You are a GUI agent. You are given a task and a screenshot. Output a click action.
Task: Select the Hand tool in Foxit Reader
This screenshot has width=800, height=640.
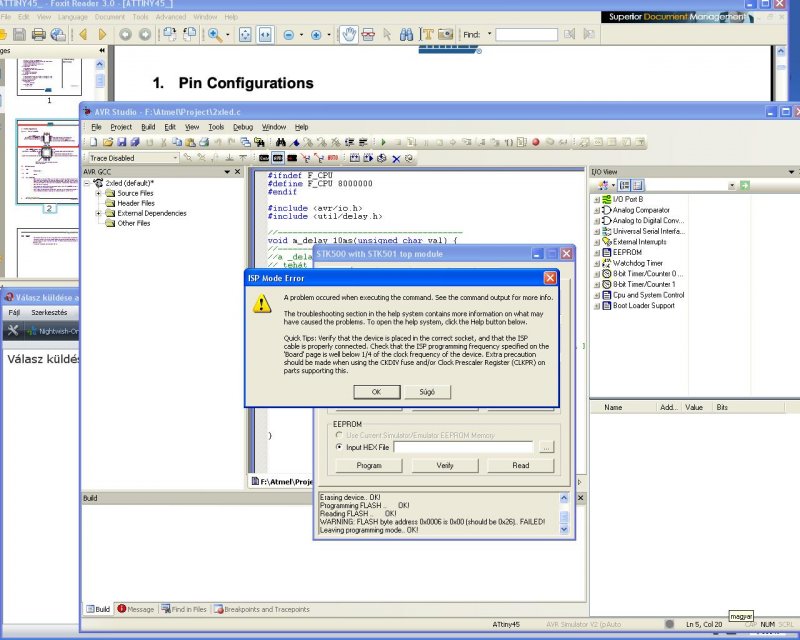(349, 34)
